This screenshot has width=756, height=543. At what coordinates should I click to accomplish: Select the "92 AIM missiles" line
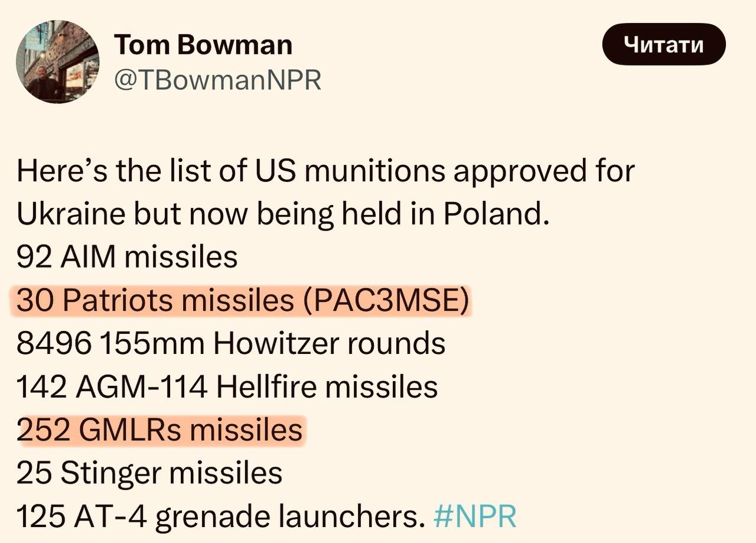coord(127,258)
